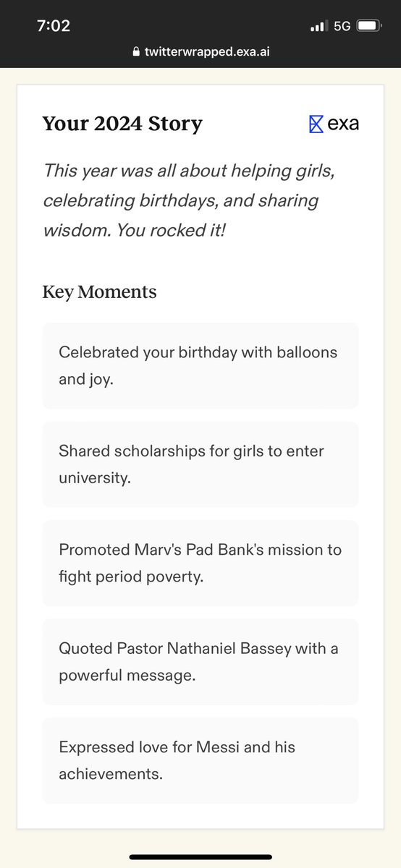Tap the exa brand name text
Viewport: 401px width, 868px height.
(343, 124)
